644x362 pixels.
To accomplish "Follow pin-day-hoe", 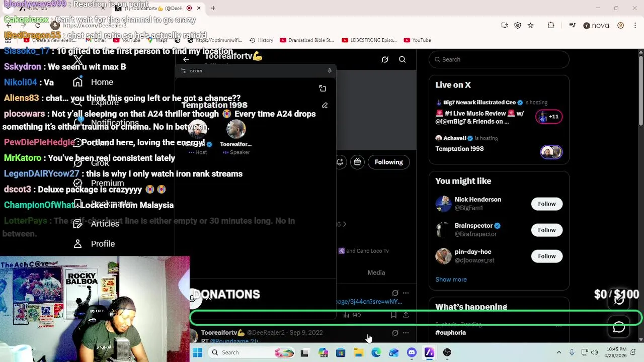I will click(547, 256).
